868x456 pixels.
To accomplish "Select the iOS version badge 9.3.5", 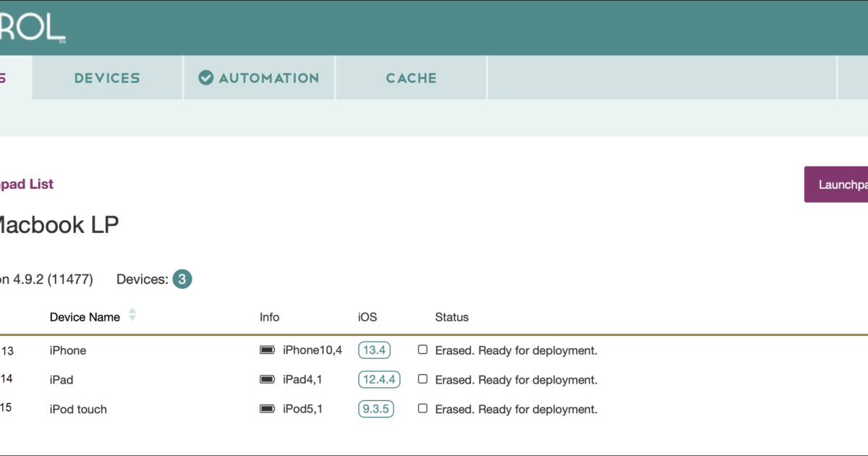I will coord(375,408).
